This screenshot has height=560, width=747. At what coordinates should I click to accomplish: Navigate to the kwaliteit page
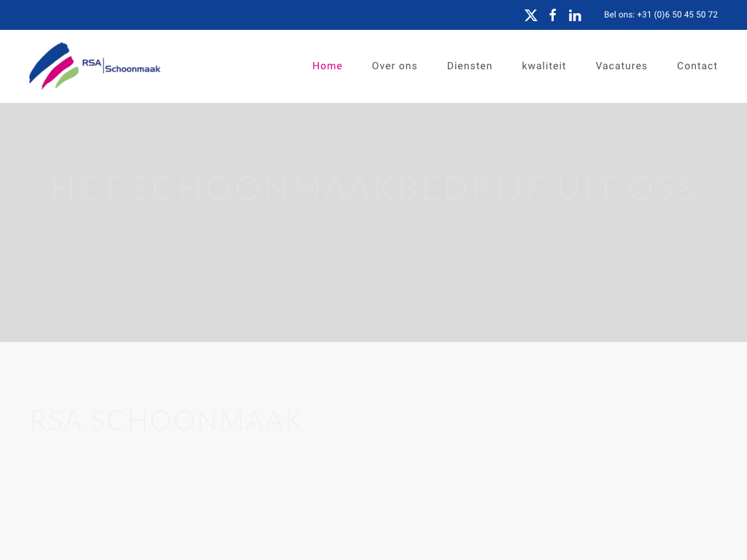(x=544, y=66)
